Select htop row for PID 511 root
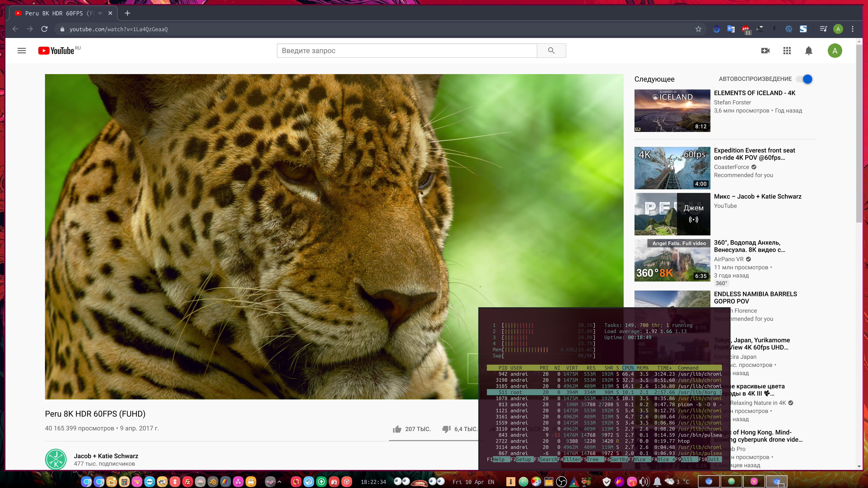The height and width of the screenshot is (488, 868). pos(604,392)
